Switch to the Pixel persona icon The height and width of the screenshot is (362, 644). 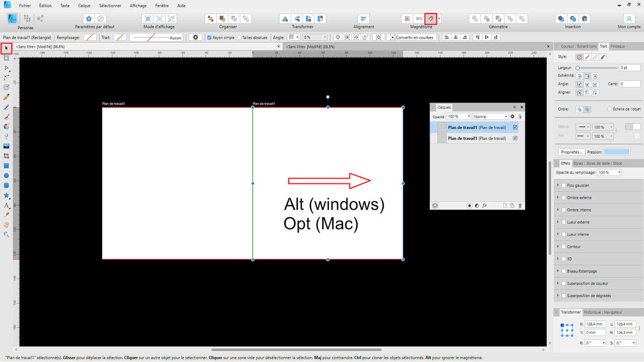point(27,19)
